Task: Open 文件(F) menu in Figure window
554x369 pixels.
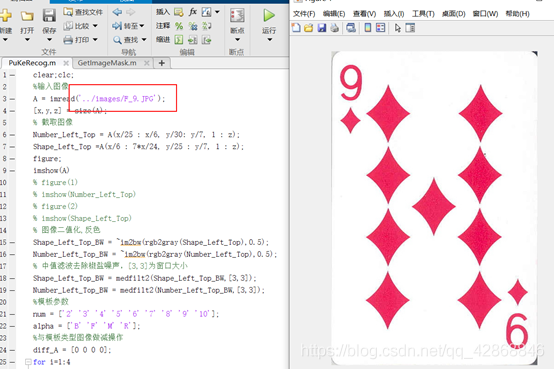Action: pos(304,14)
